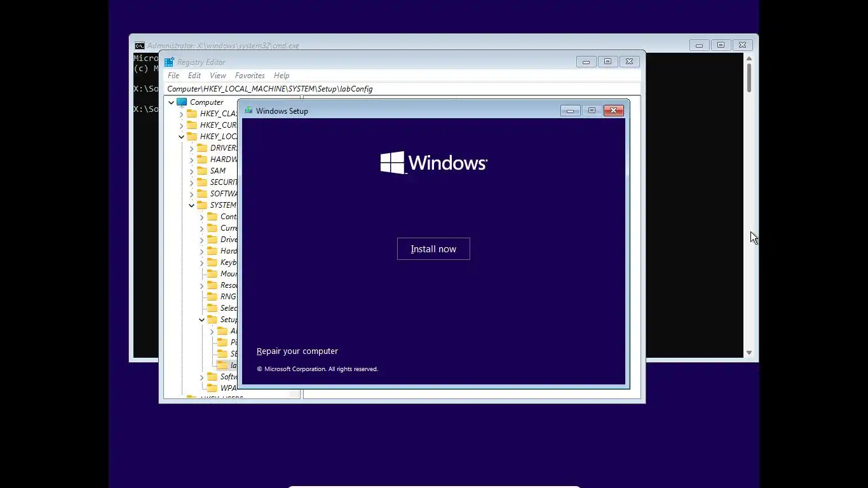Viewport: 868px width, 488px height.
Task: Click the SOFTWARE key folder icon
Action: (202, 194)
